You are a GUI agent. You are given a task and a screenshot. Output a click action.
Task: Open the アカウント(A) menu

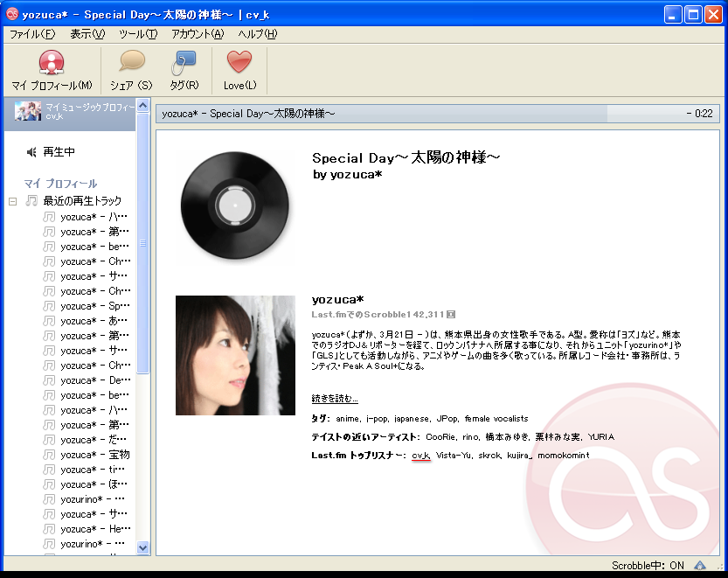198,34
